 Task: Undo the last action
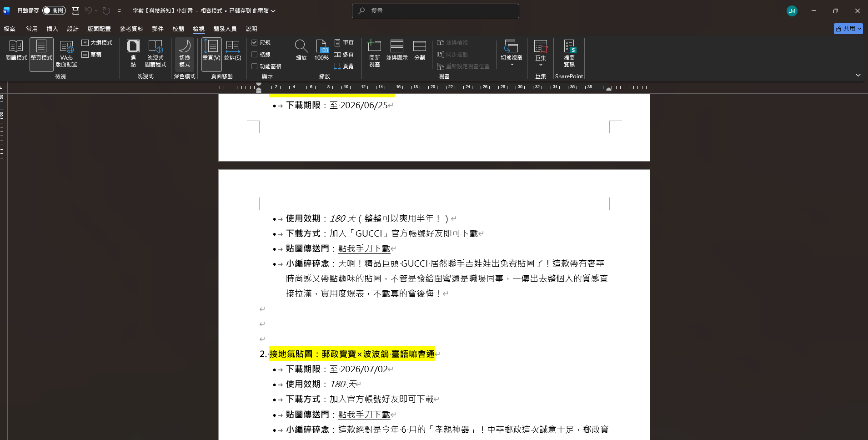pos(89,10)
